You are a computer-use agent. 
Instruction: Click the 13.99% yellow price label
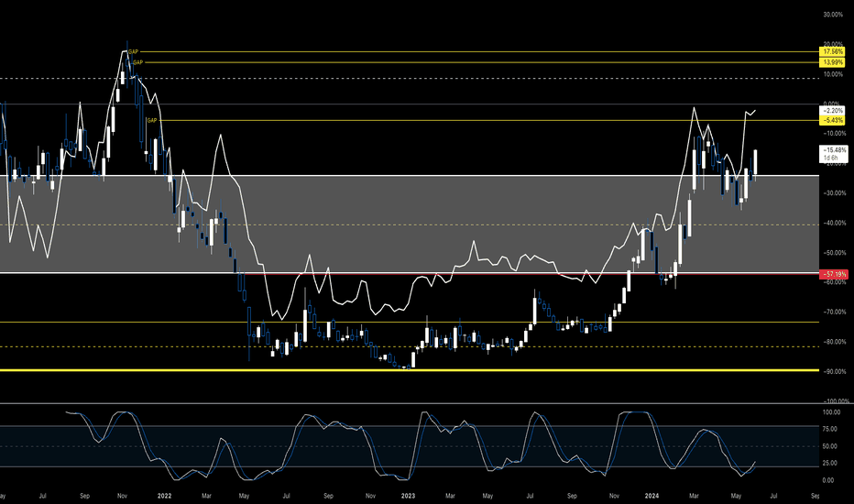pyautogui.click(x=833, y=62)
